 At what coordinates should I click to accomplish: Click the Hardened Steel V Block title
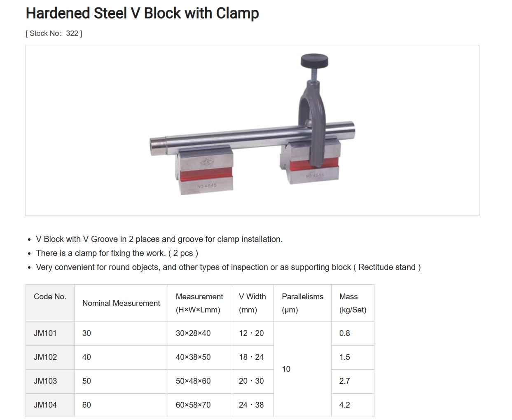click(142, 13)
